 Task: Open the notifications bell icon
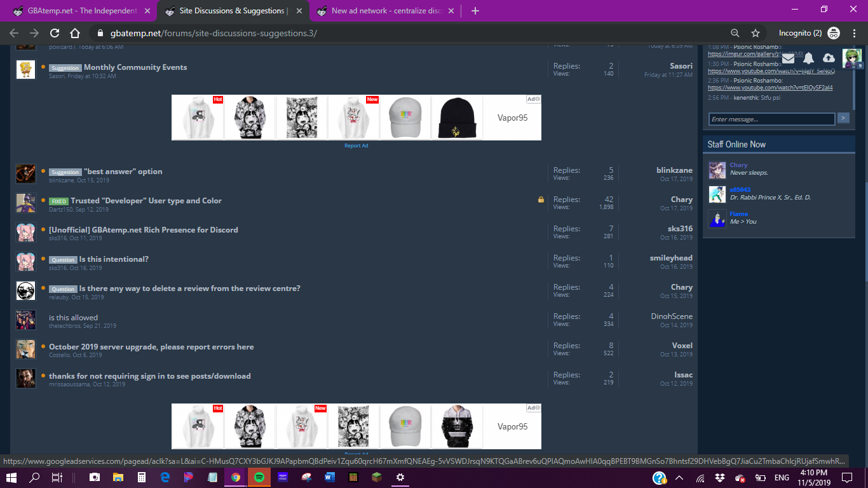808,58
